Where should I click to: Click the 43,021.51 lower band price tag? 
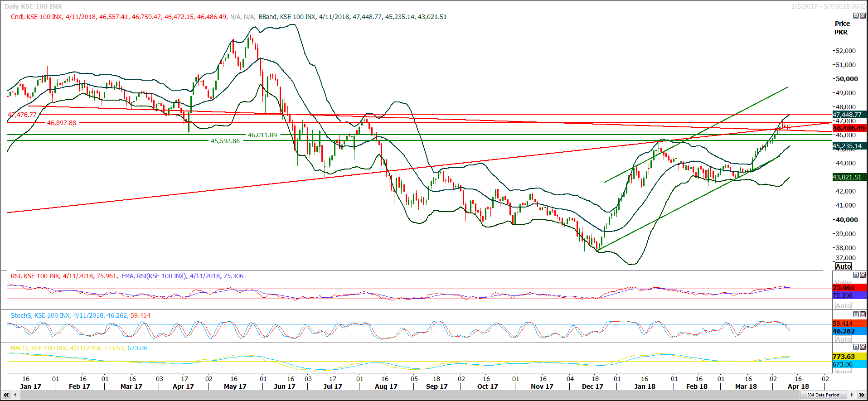tap(849, 177)
